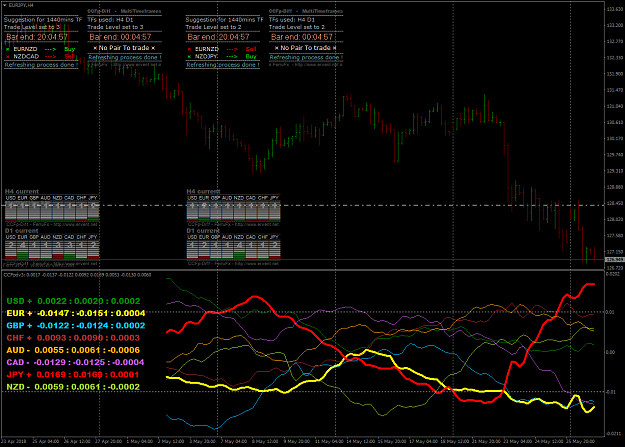
Task: Click the triangle arrow beside EURJPY,H4
Action: click(5, 5)
